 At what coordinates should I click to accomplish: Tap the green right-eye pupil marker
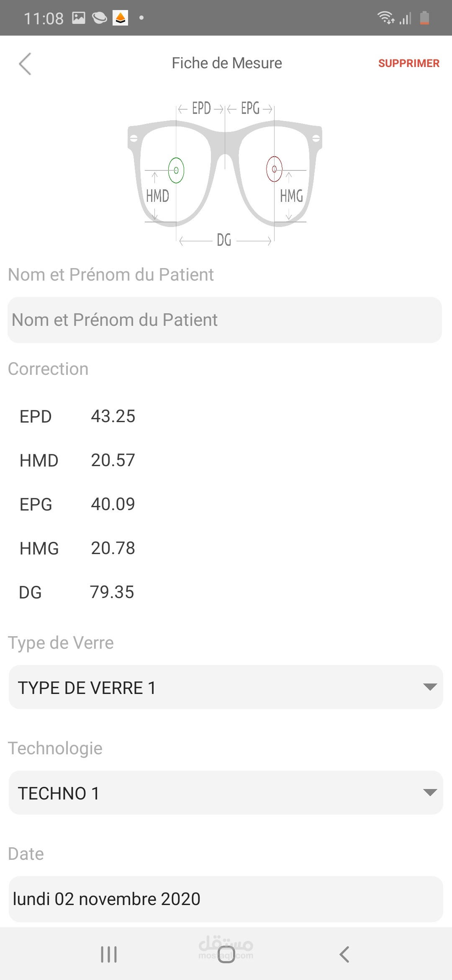click(x=176, y=170)
